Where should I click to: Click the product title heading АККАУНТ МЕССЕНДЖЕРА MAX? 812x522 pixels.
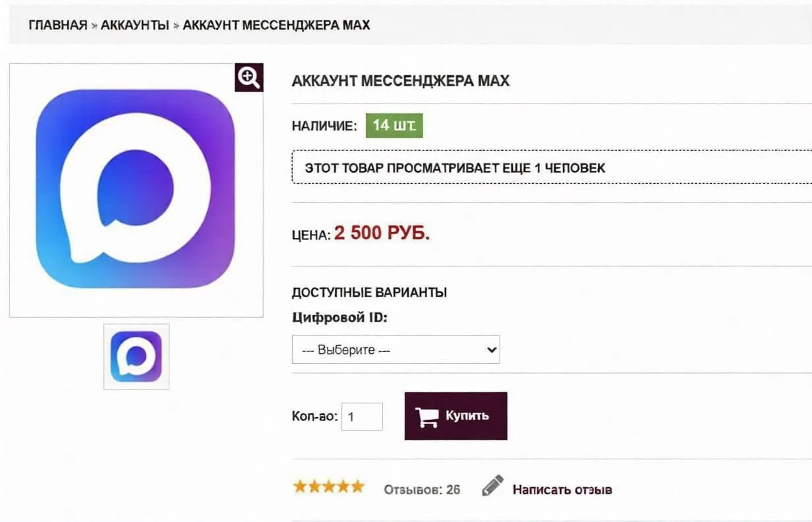400,81
